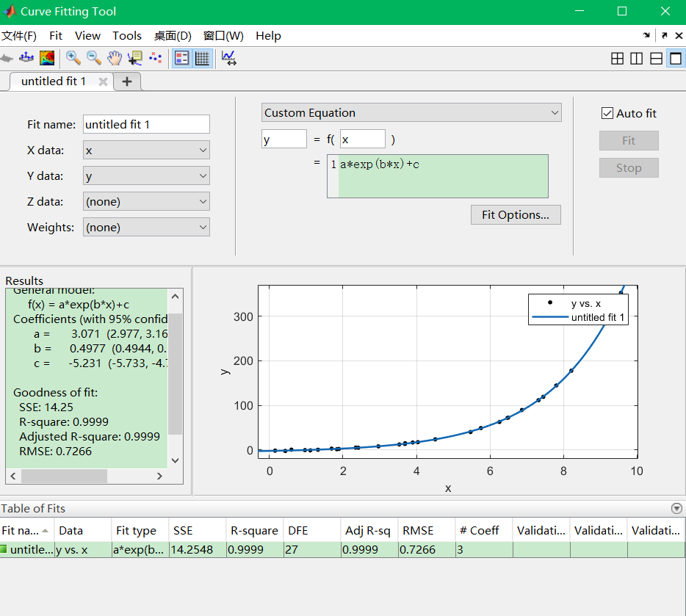Undock the panel with up-right arrow icon

[x=665, y=35]
